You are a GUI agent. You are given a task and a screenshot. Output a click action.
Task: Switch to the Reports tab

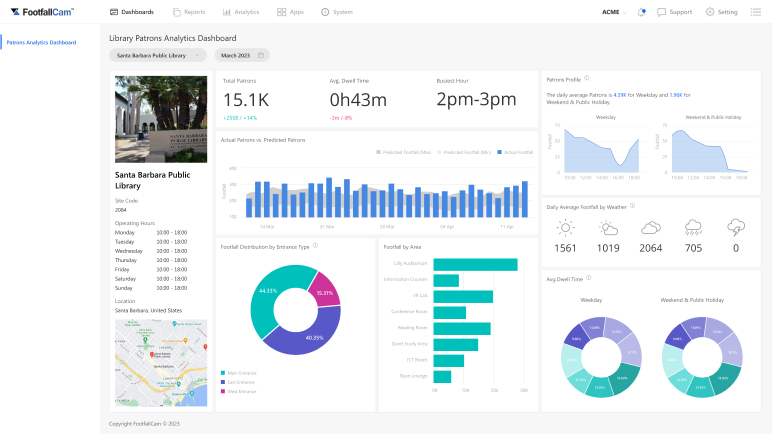pyautogui.click(x=191, y=12)
